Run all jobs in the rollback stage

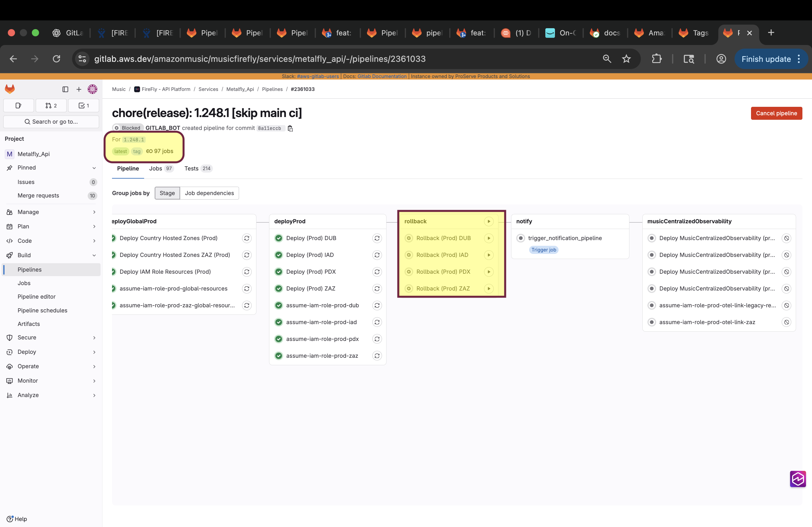tap(489, 221)
